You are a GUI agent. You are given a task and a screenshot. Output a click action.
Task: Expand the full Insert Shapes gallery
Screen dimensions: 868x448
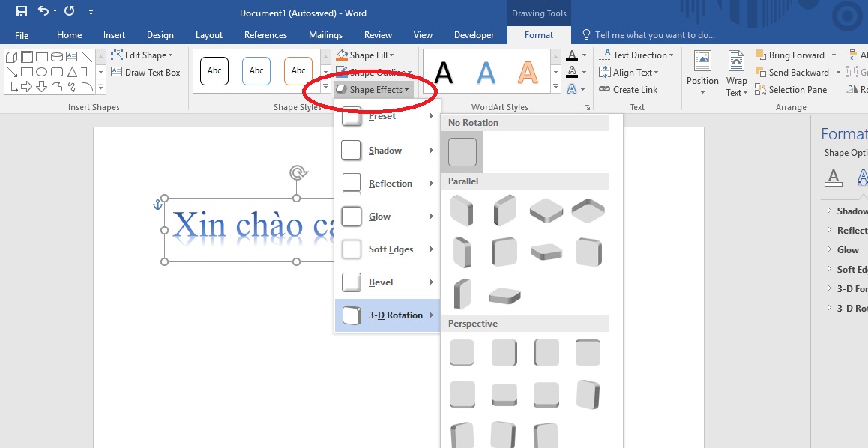(100, 88)
